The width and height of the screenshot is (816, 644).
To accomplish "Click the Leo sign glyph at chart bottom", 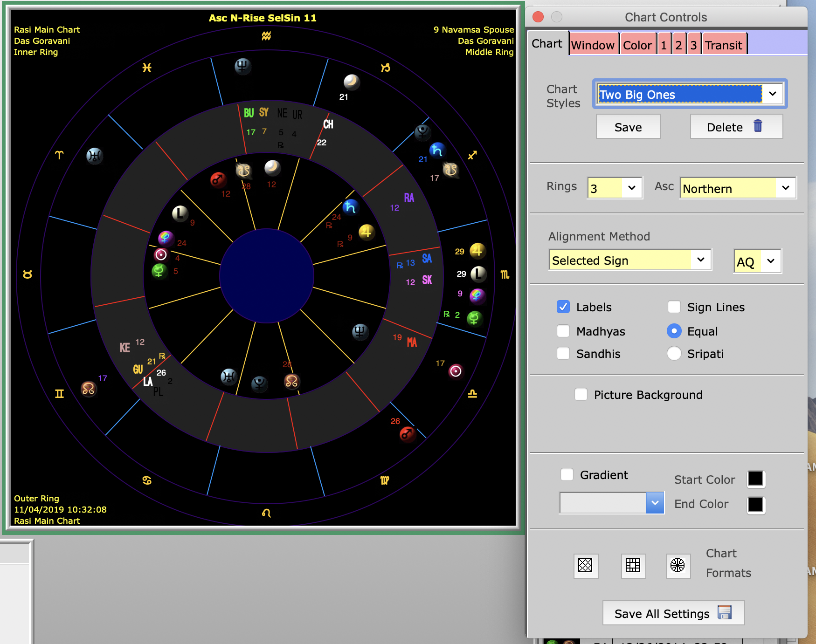I will coord(266,513).
